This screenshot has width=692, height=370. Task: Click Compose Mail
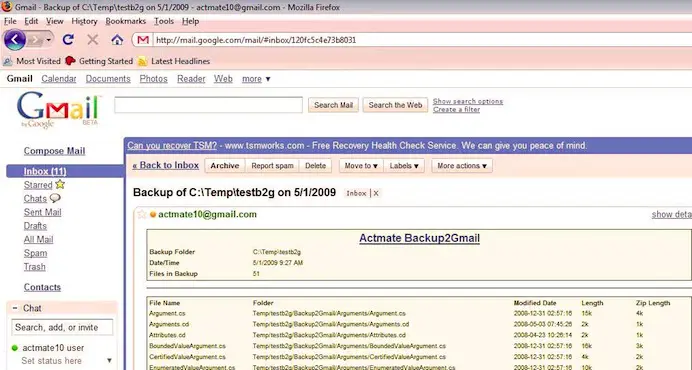coord(54,151)
